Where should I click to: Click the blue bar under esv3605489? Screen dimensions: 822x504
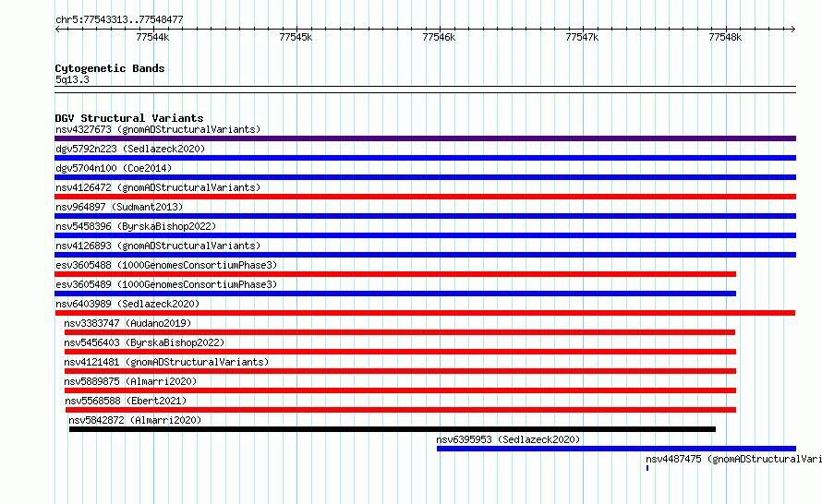(395, 294)
